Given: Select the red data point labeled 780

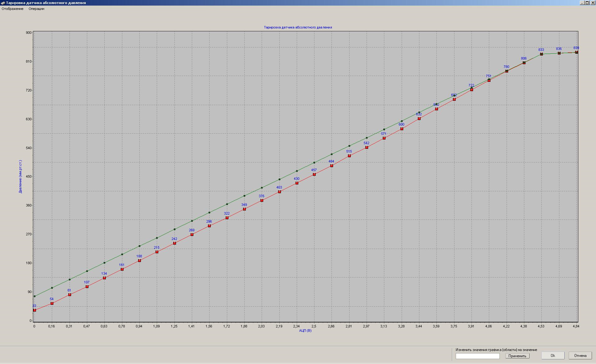Looking at the screenshot, I should pos(507,71).
